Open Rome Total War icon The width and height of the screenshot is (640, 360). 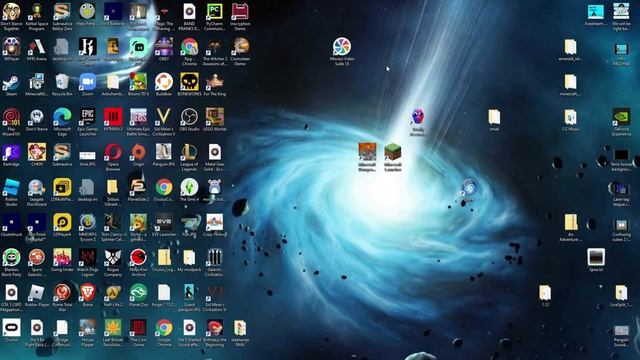62,293
